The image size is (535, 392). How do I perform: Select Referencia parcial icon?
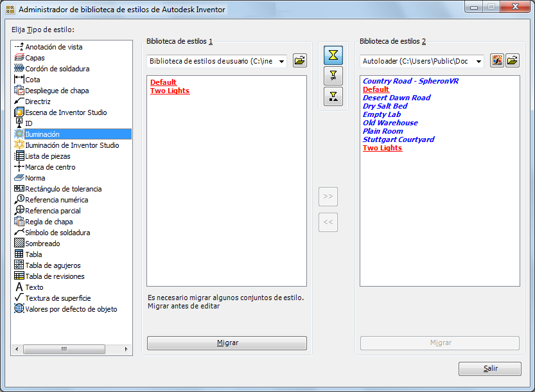tap(19, 211)
